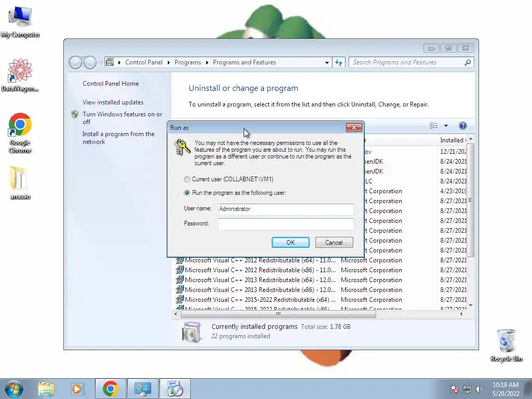
Task: Click the volume speaker tray icon
Action: coord(480,389)
